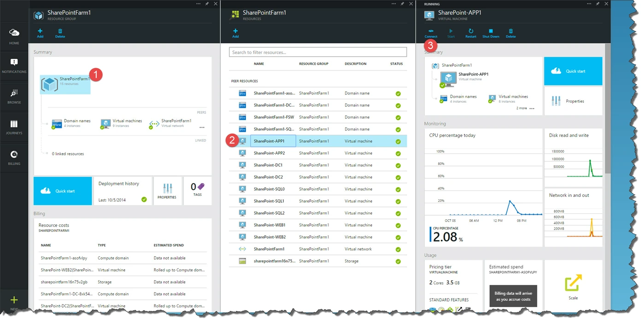Open more options on the Resources blade
Image resolution: width=644 pixels, height=323 pixels.
pyautogui.click(x=394, y=4)
